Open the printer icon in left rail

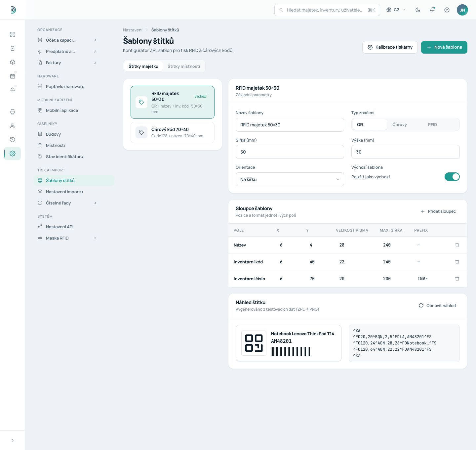coord(13,112)
